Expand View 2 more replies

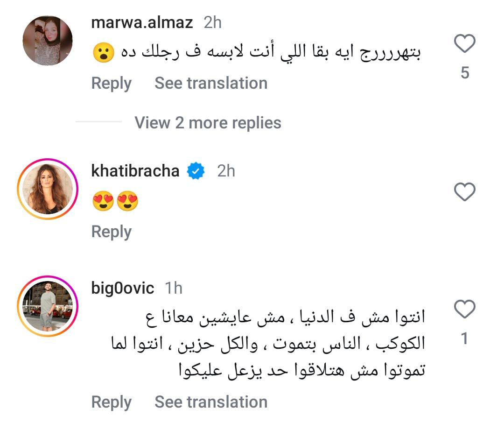coord(208,123)
